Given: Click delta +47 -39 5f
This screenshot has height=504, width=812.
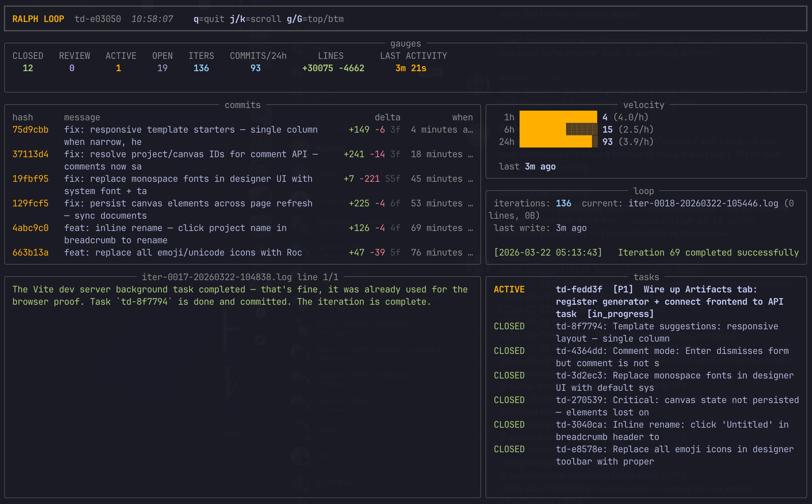Looking at the screenshot, I should click(374, 253).
